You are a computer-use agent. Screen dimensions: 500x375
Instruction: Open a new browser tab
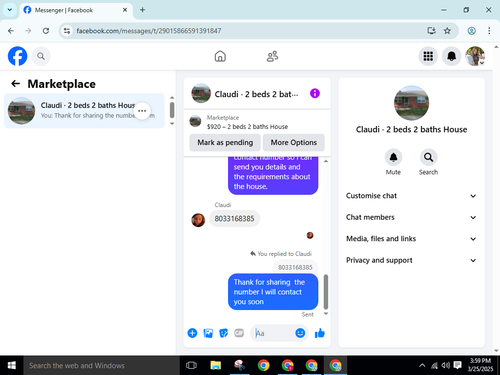(x=142, y=10)
